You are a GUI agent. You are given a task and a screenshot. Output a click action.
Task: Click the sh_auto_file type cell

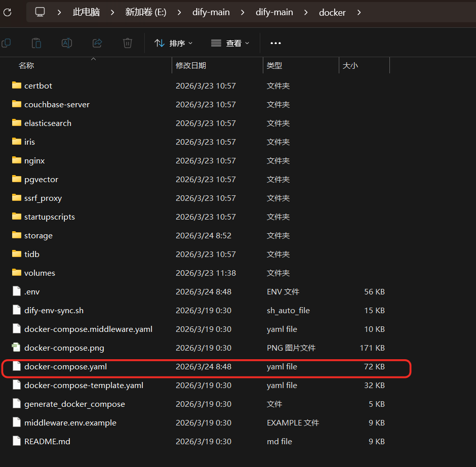pyautogui.click(x=288, y=311)
